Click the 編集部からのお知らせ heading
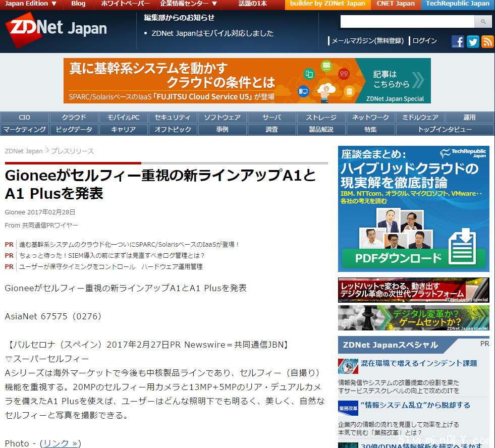This screenshot has width=495, height=448. click(x=179, y=18)
